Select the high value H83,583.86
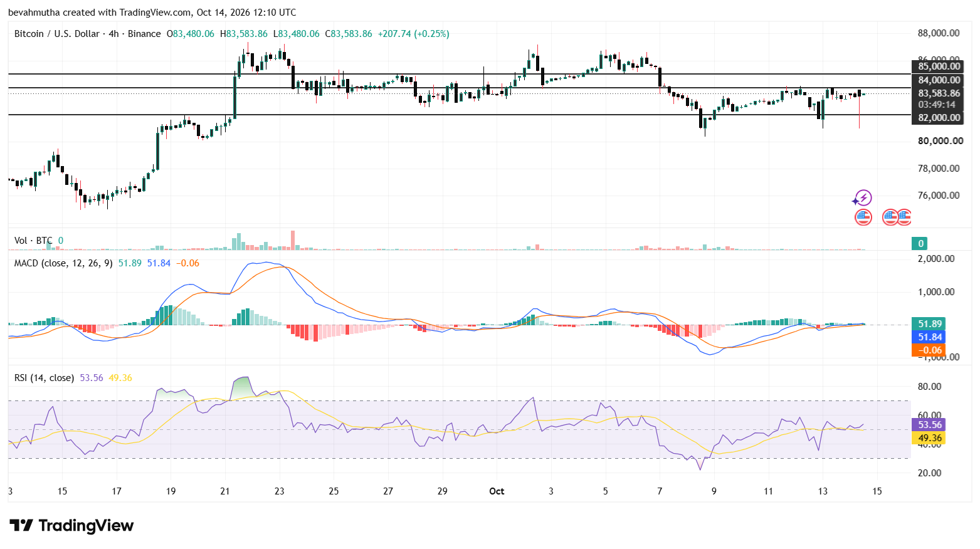 pos(243,34)
